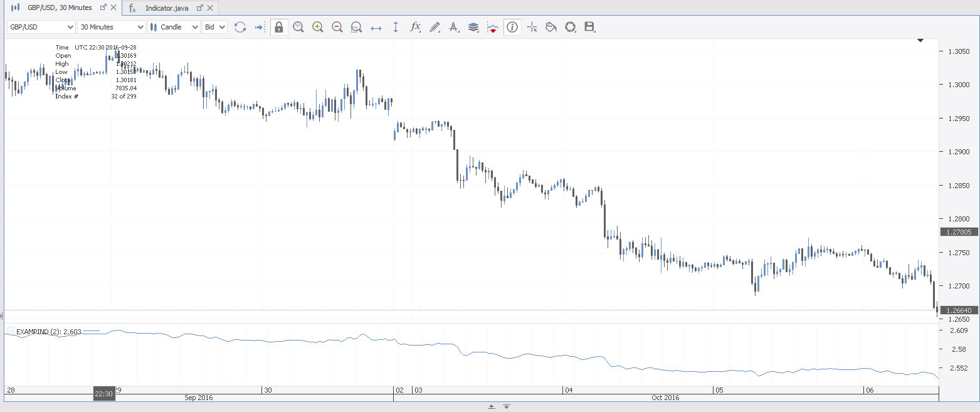Toggle the auto-shift chart arrow icon
The image size is (980, 412).
coord(259,27)
